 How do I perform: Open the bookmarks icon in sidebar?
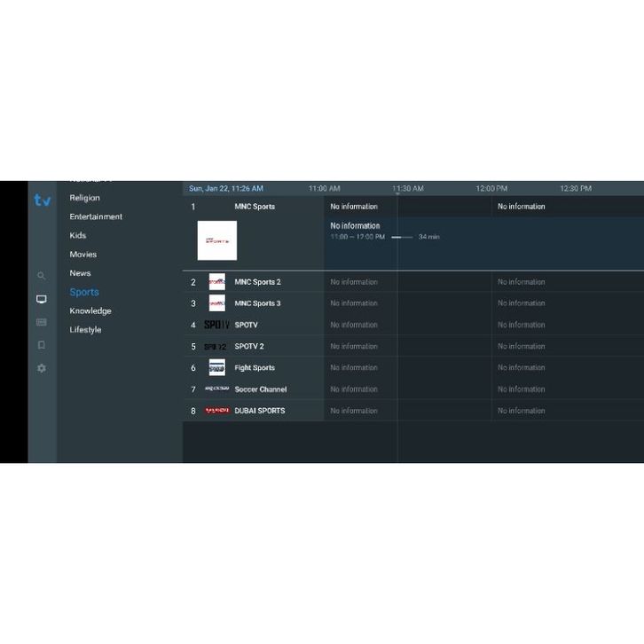click(41, 345)
